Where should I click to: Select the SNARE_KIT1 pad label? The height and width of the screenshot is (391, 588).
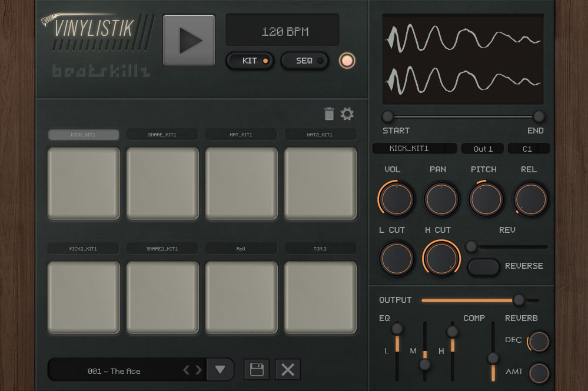(x=162, y=135)
